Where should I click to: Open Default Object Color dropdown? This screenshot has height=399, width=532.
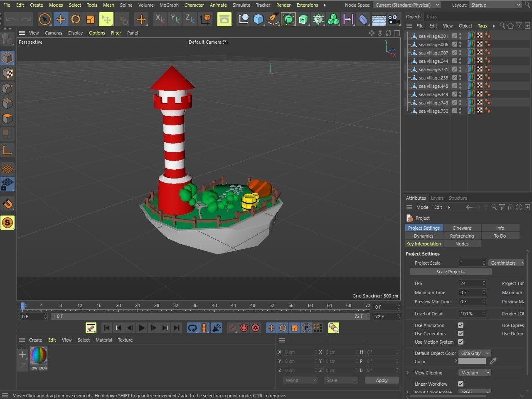(475, 353)
